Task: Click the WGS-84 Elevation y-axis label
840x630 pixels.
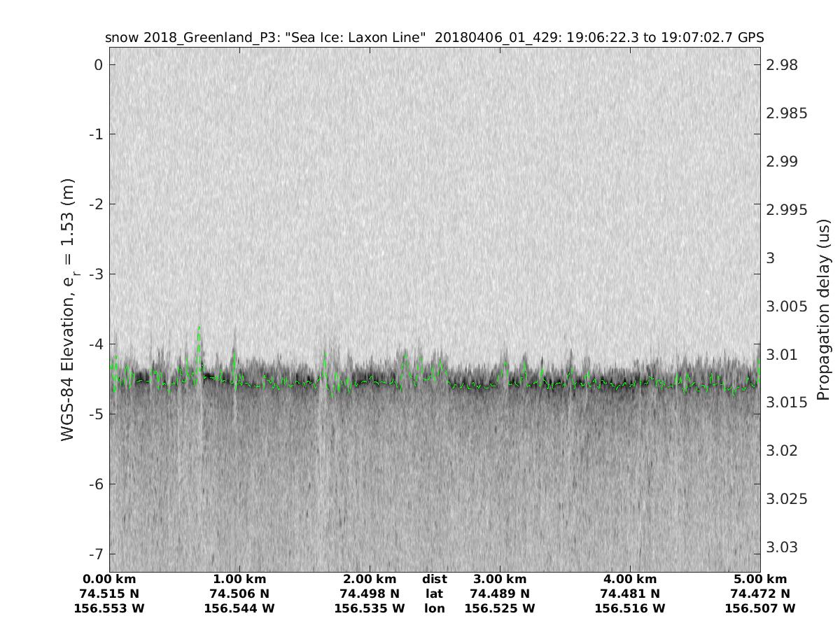Action: (x=68, y=309)
